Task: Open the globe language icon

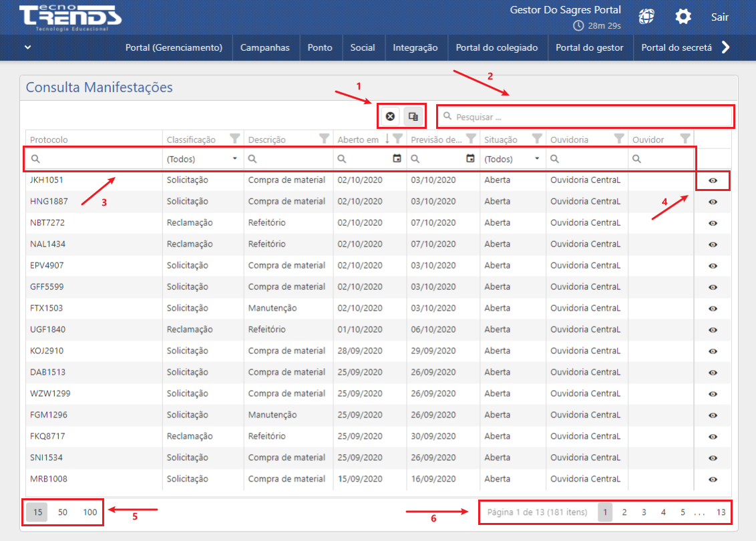Action: [646, 17]
